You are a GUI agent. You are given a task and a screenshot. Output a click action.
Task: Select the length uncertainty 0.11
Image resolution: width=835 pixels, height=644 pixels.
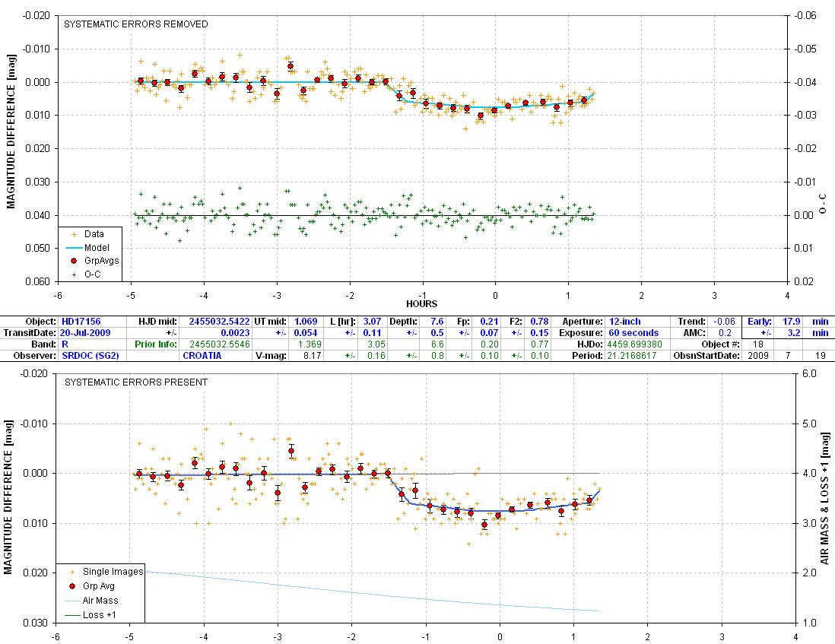click(372, 333)
